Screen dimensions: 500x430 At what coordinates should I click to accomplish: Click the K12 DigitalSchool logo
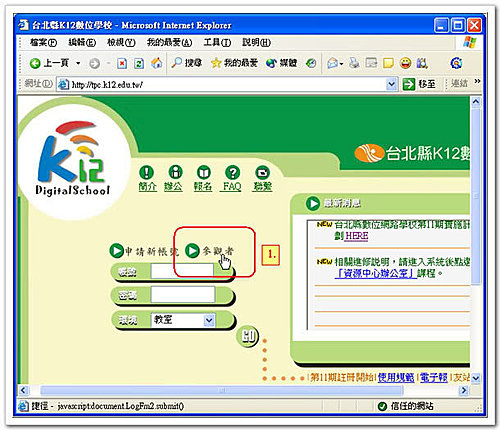click(x=73, y=159)
